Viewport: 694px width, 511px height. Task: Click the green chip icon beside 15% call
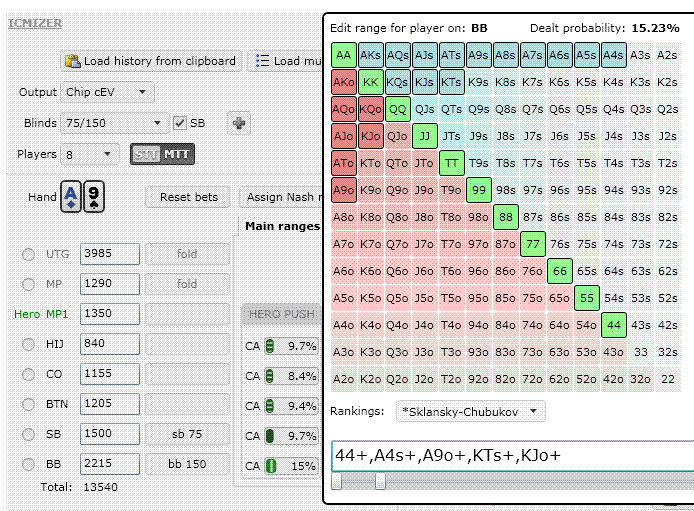click(271, 466)
